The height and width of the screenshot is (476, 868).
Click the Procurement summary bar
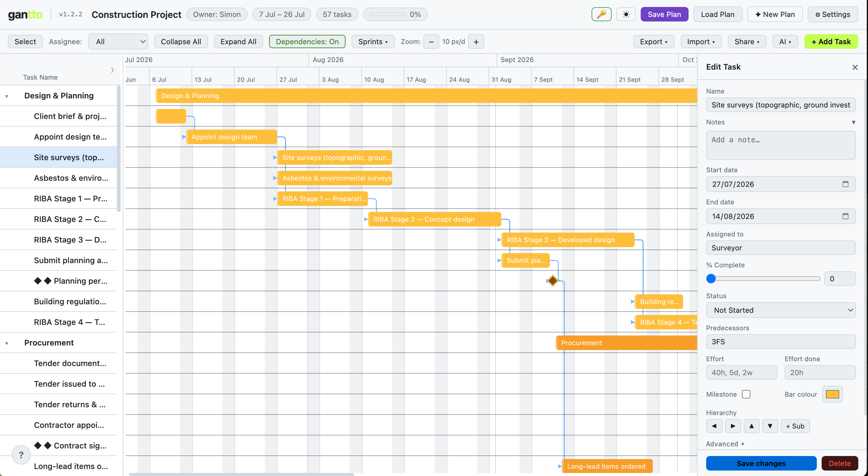[x=626, y=343]
